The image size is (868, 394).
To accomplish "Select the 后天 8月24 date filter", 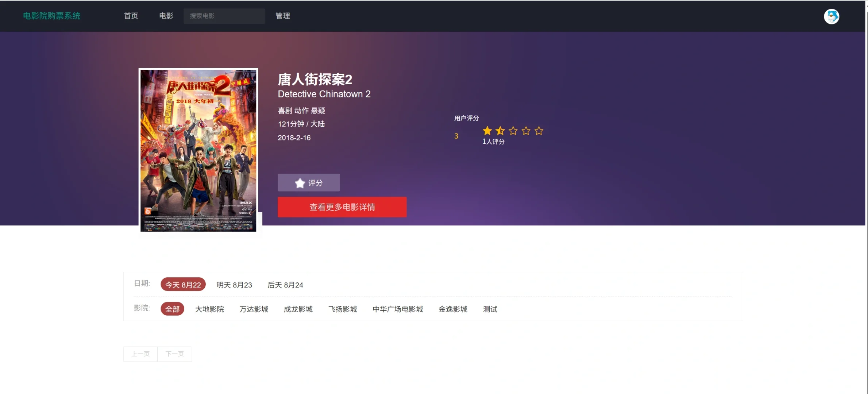I will click(285, 285).
